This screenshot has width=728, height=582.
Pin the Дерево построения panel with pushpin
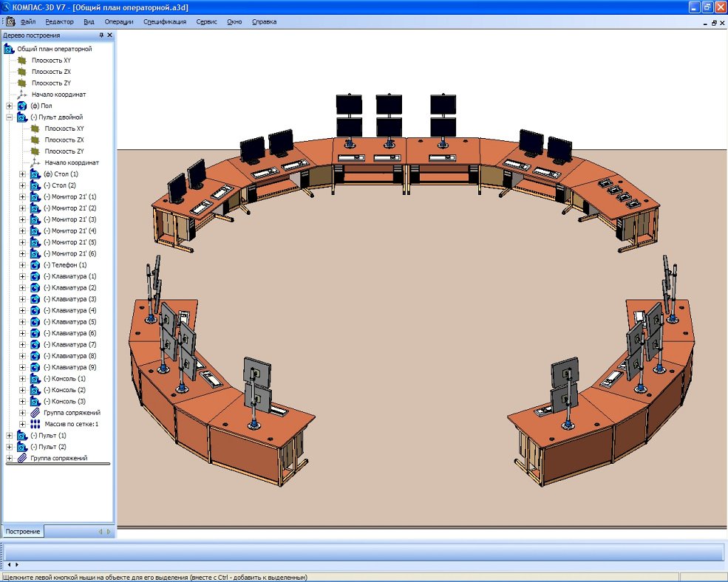[x=101, y=35]
